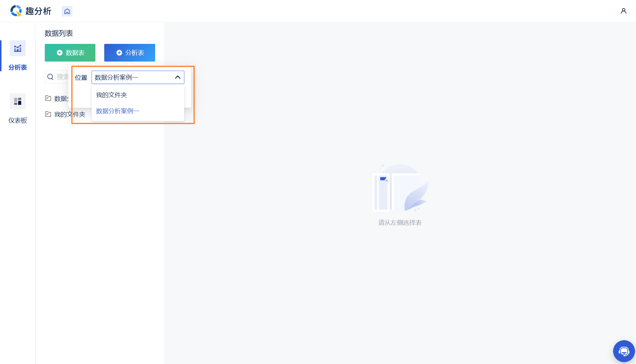The image size is (636, 364).
Task: Collapse the 位置 dropdown with chevron arrow
Action: [178, 77]
